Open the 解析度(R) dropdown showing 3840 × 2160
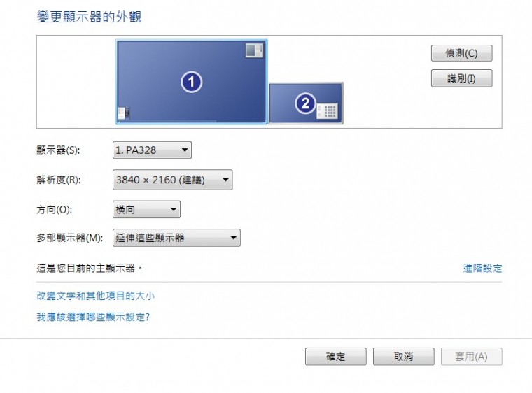 coord(172,180)
